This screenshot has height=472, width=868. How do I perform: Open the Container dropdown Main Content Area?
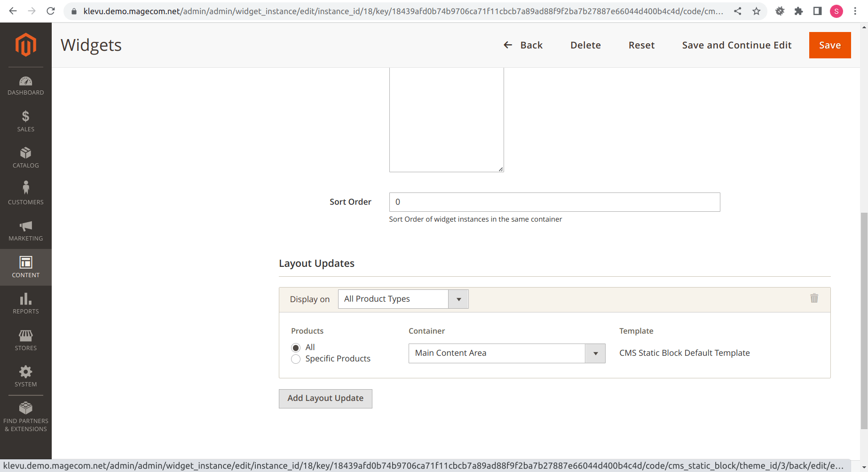[507, 353]
